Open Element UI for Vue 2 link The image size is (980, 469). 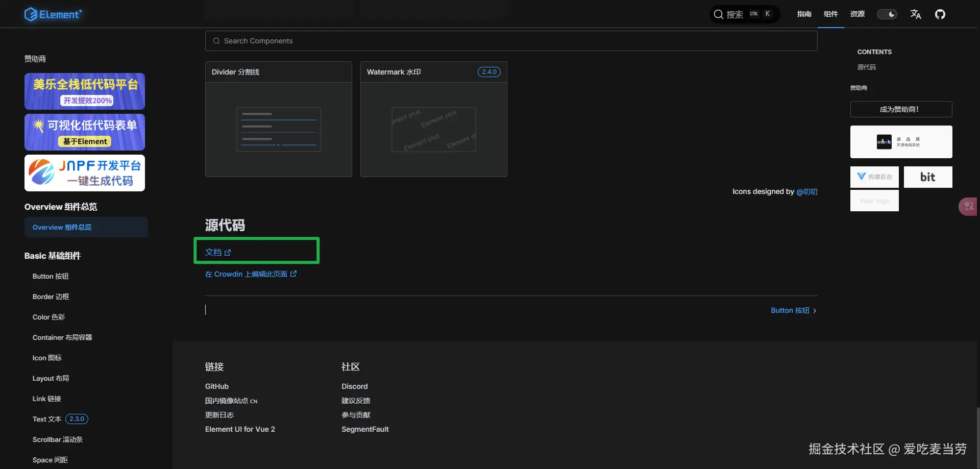pos(240,429)
